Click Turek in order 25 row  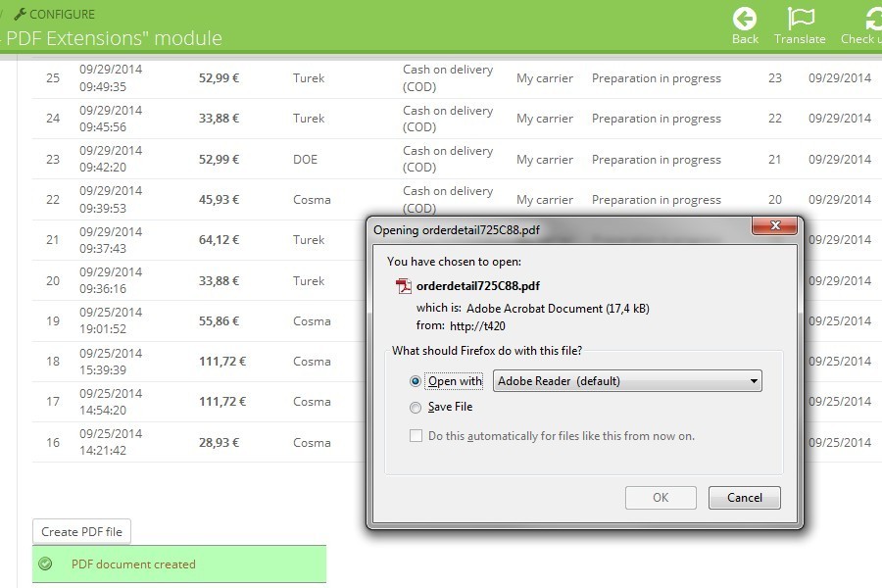point(309,78)
